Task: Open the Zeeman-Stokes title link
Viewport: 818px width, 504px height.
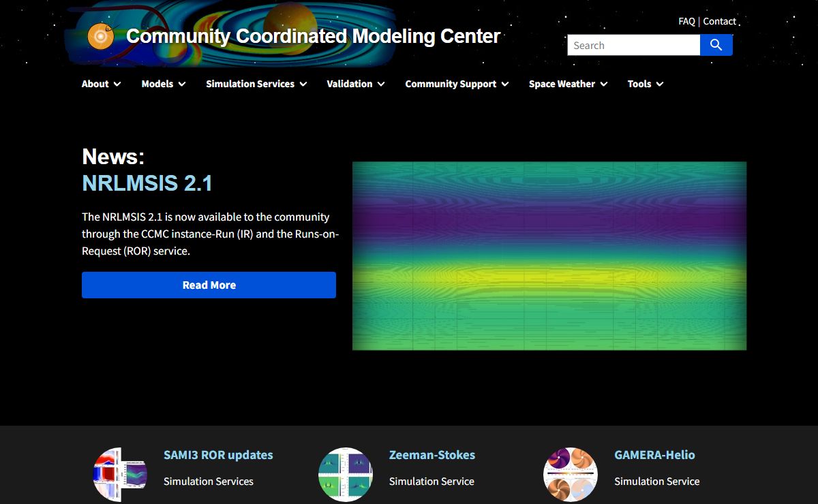Action: [x=432, y=455]
